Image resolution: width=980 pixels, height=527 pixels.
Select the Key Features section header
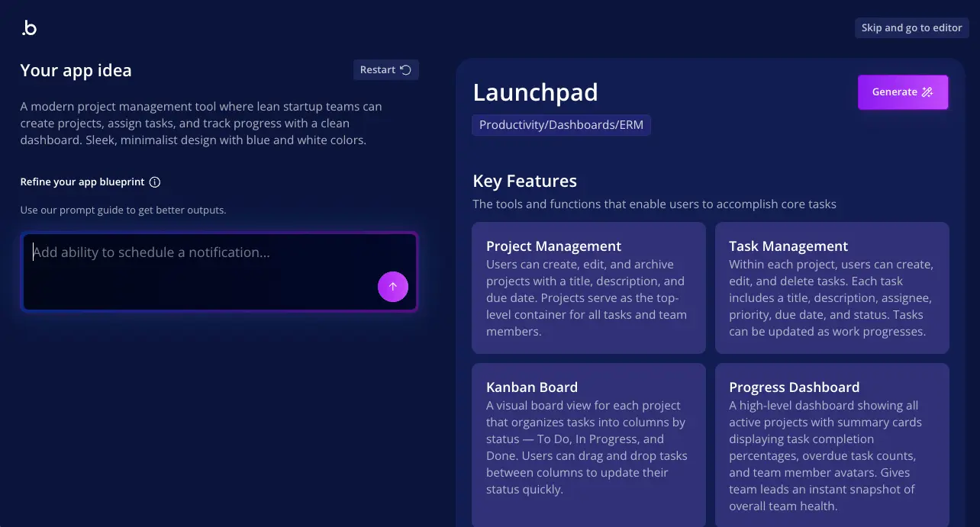(x=524, y=181)
